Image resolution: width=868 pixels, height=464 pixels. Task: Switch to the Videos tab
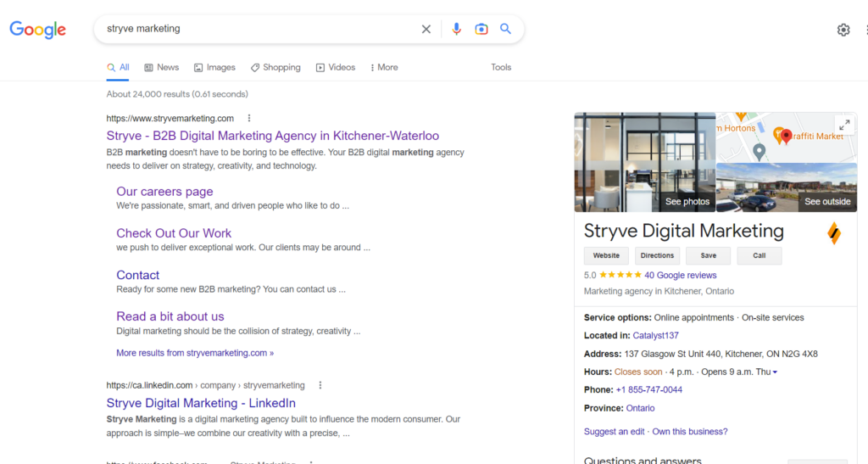tap(336, 68)
